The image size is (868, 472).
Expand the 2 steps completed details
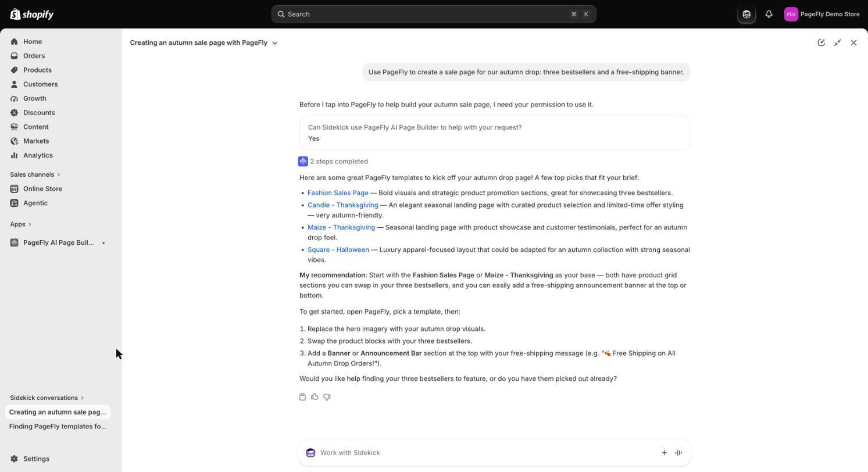point(339,162)
